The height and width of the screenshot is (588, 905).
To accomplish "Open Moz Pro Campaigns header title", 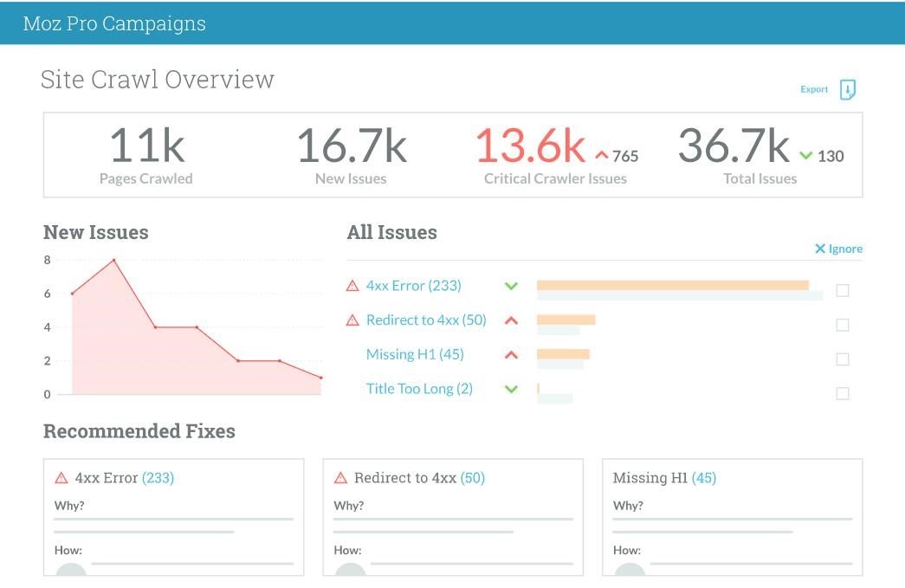I will tap(114, 23).
